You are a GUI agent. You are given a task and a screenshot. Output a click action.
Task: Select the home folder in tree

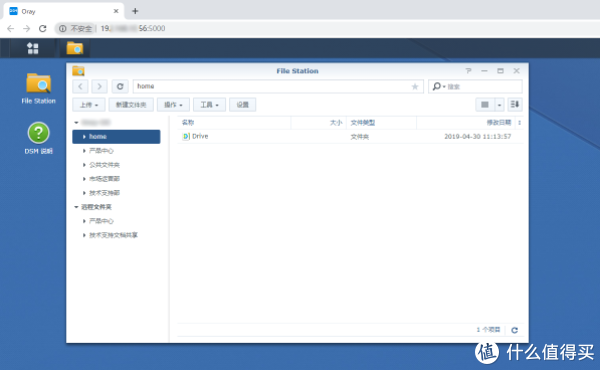click(116, 137)
